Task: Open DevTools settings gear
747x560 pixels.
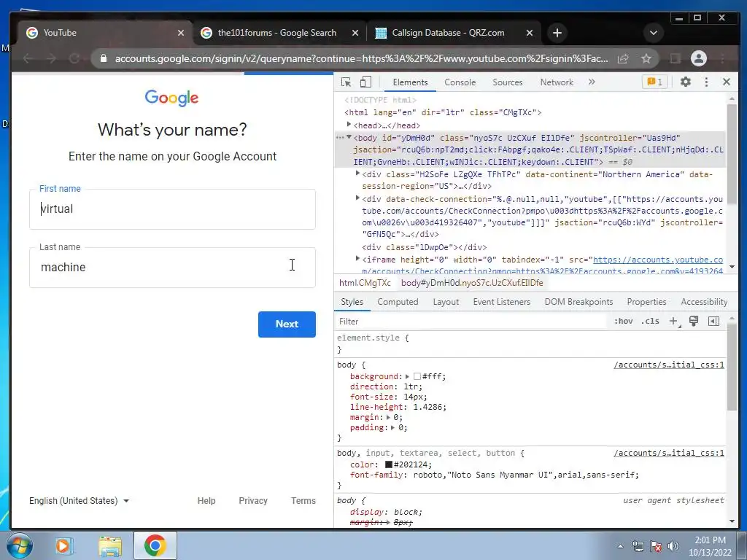Action: [x=685, y=82]
